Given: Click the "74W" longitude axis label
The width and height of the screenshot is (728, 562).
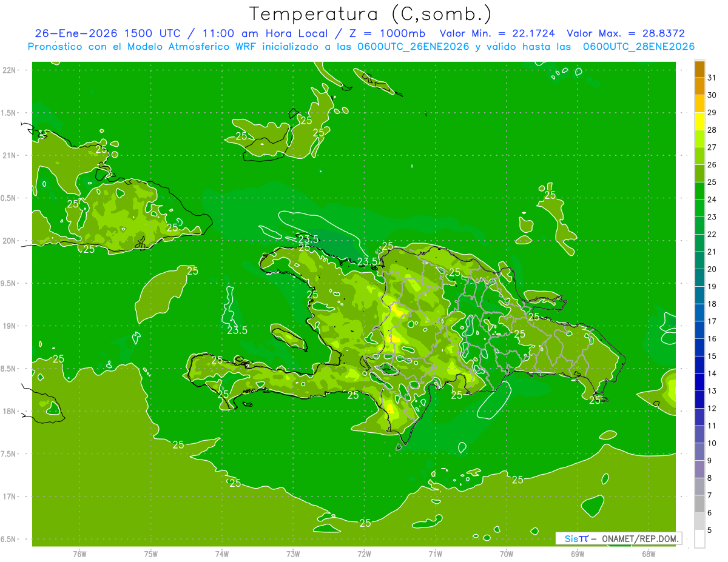Looking at the screenshot, I should [x=222, y=554].
